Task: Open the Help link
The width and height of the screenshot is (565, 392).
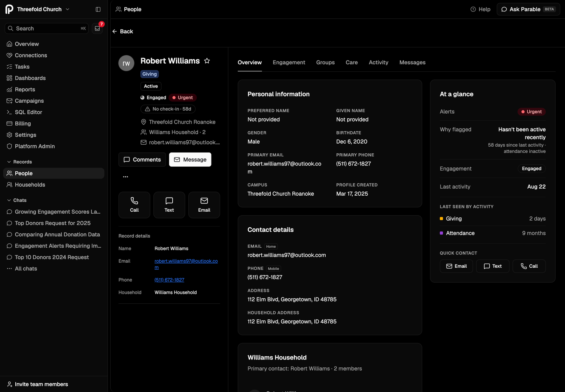Action: click(480, 9)
